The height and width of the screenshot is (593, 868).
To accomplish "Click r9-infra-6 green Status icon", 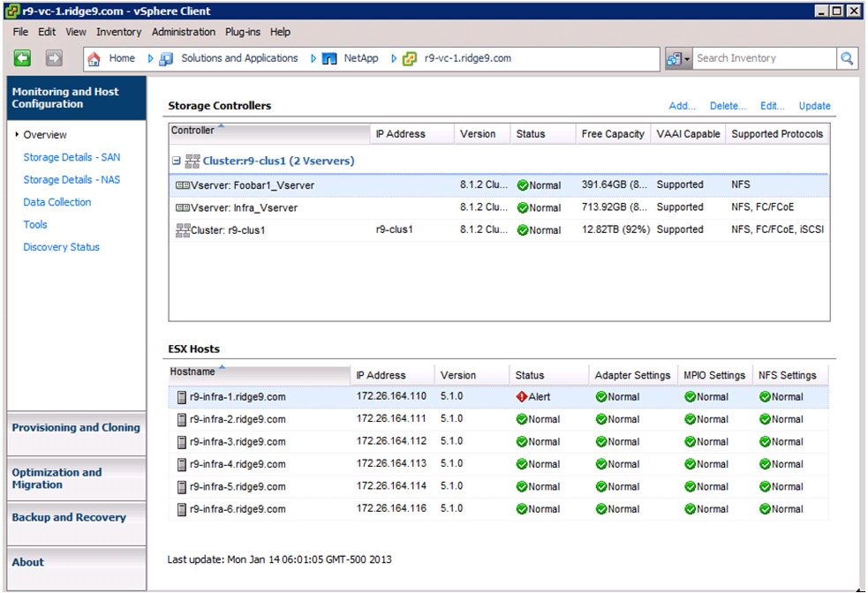I will point(522,509).
